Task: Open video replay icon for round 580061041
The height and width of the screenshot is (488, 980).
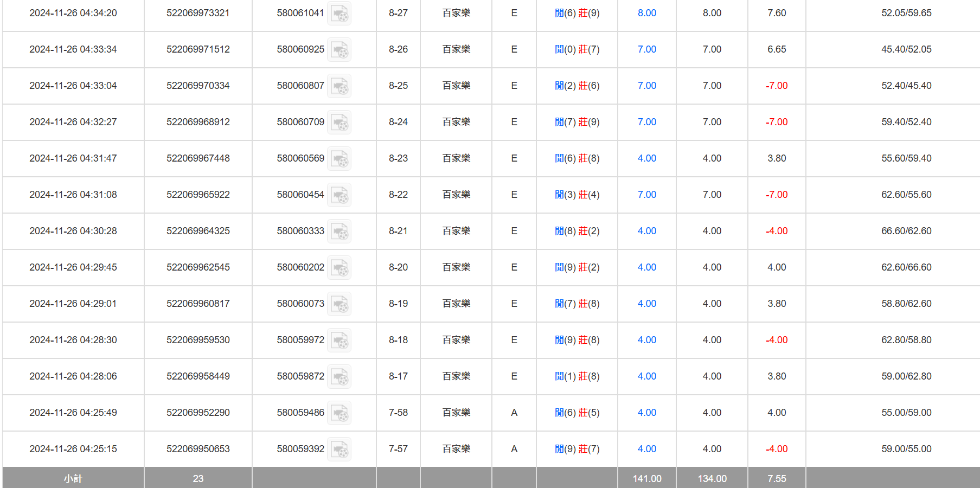Action: pos(339,14)
